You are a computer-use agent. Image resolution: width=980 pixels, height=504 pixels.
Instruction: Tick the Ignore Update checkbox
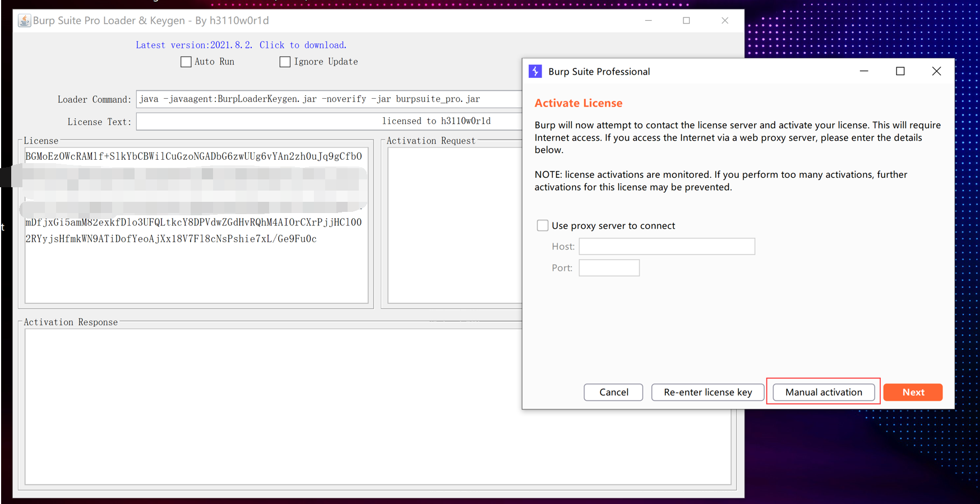coord(285,62)
